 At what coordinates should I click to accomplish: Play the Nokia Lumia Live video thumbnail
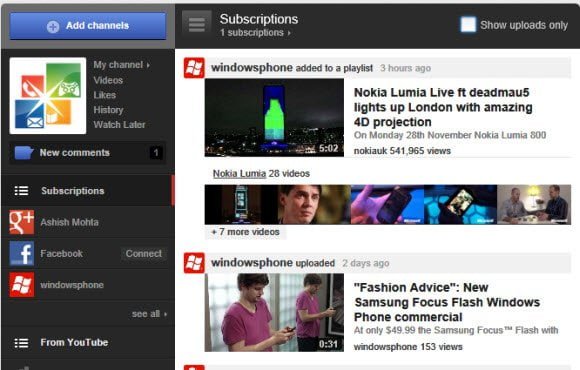coord(274,118)
